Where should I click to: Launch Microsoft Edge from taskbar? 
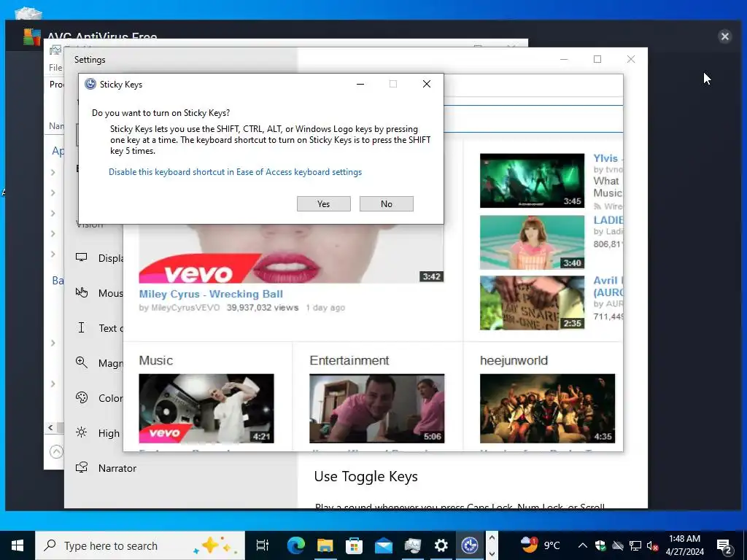[x=295, y=545]
